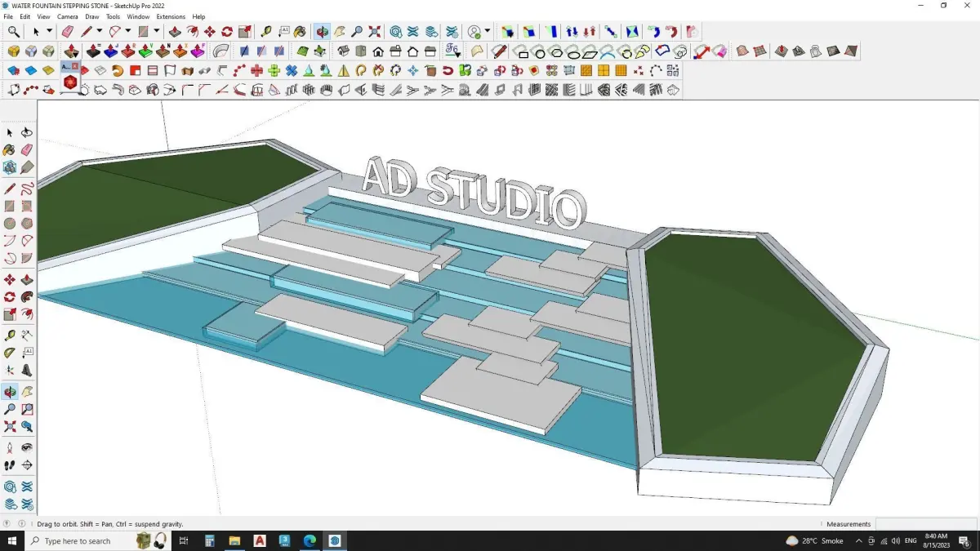Switch to Front view house icon

pyautogui.click(x=378, y=51)
